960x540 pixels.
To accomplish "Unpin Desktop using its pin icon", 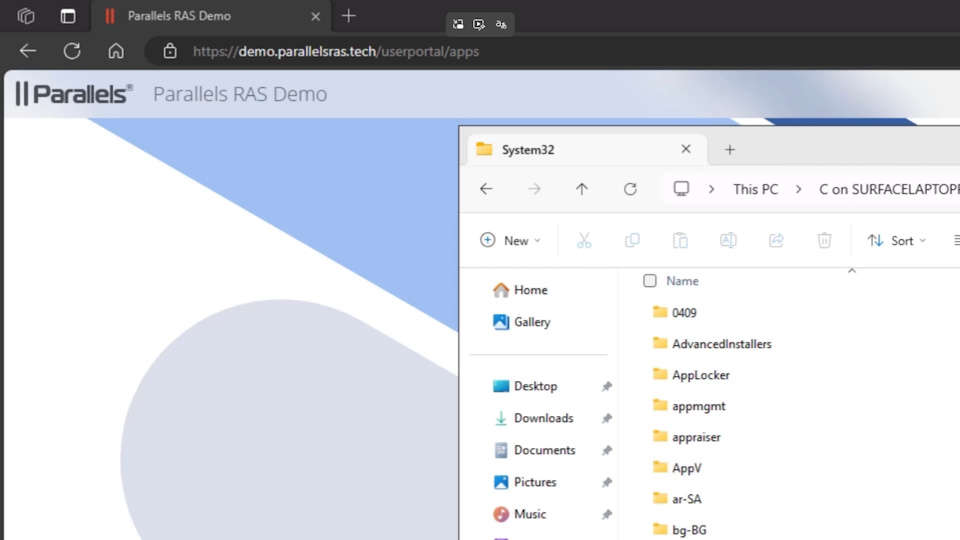I will click(x=607, y=386).
